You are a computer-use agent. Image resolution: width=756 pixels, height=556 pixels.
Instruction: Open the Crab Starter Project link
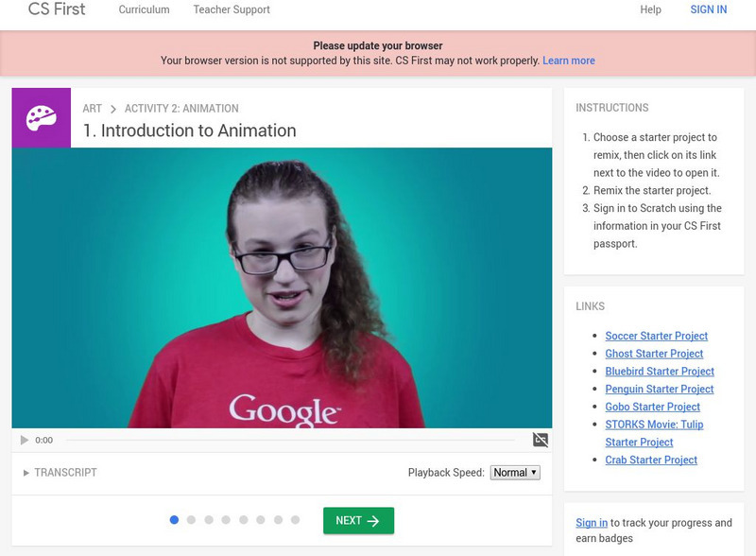pos(651,460)
